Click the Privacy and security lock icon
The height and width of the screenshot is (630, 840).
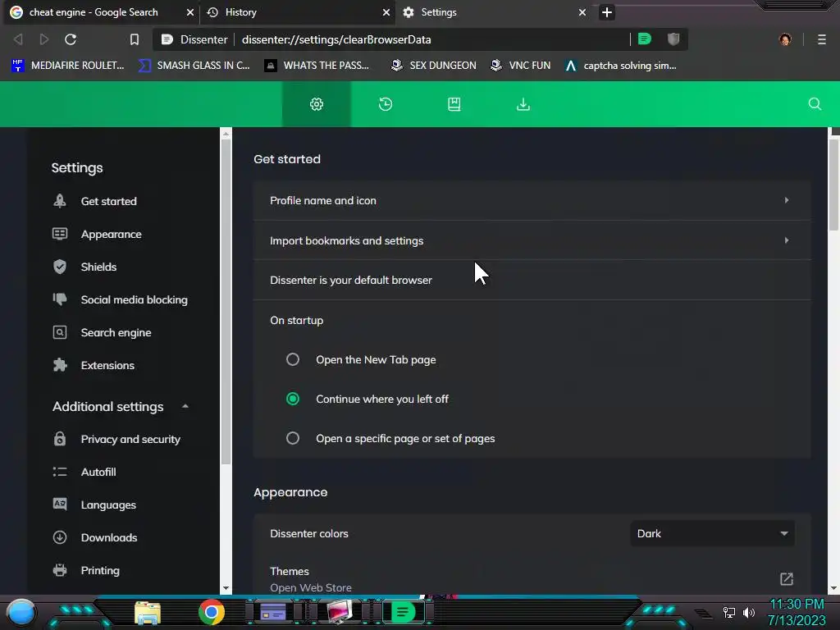pos(60,439)
